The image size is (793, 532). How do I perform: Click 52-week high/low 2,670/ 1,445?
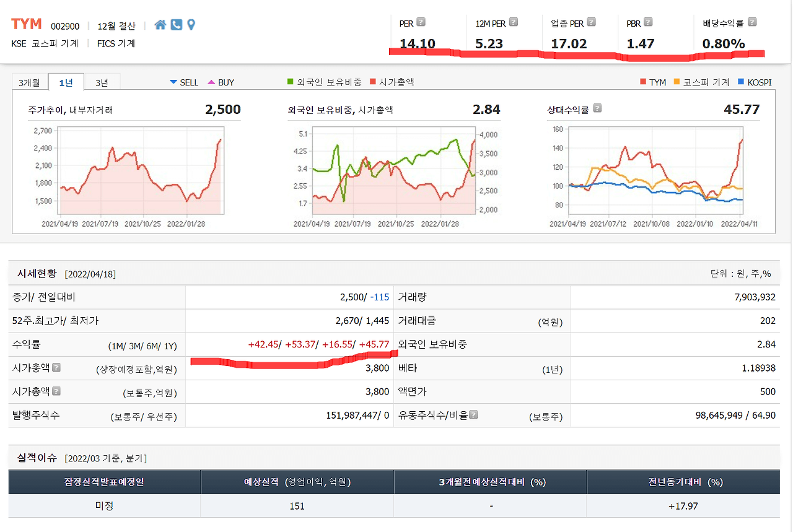click(362, 321)
